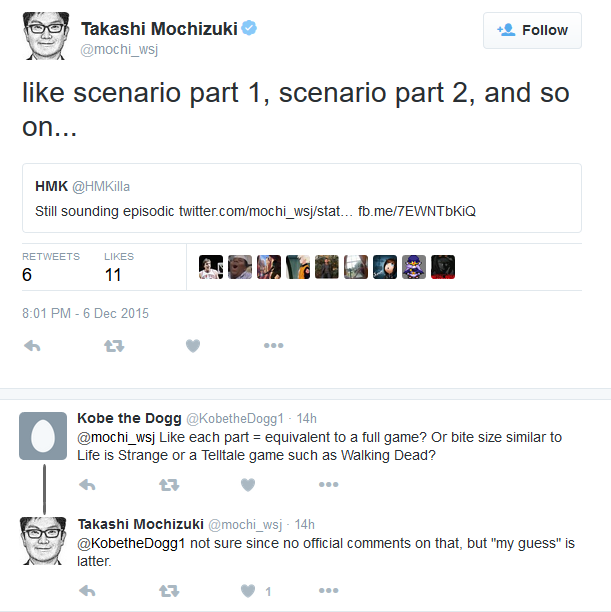Open Takashi Mochizuki's profile picture at top
Viewport: 611px width, 612px height.
46,36
